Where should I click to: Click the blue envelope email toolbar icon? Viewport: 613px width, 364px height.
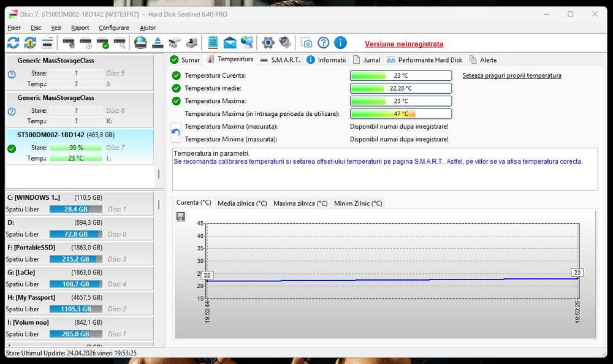(x=230, y=43)
